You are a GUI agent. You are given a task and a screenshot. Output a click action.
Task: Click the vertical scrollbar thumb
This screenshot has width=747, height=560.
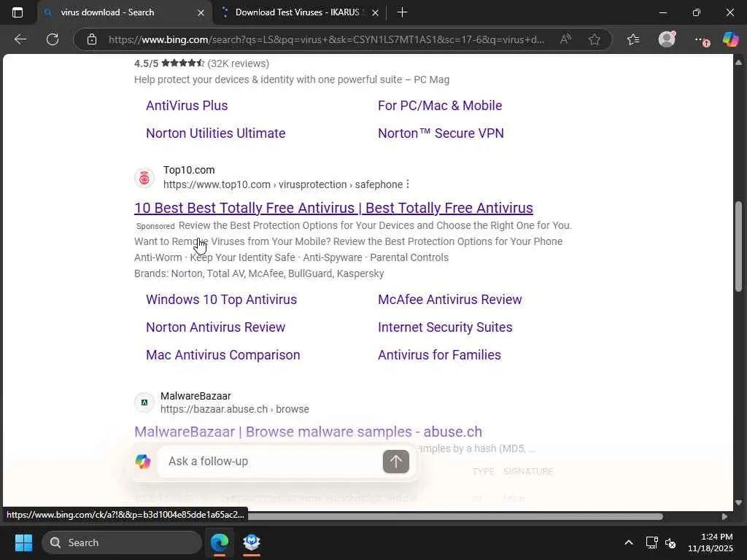click(738, 246)
